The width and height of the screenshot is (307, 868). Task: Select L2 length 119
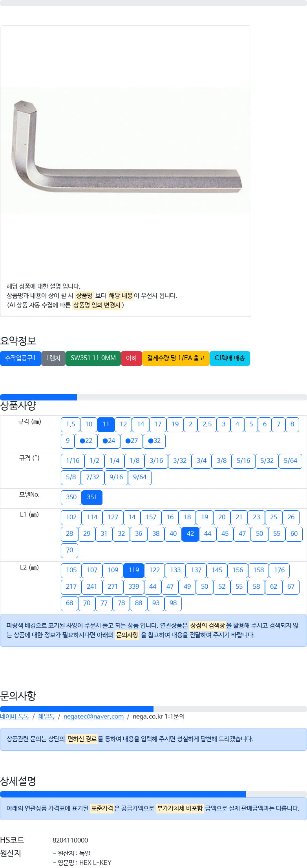tap(133, 570)
